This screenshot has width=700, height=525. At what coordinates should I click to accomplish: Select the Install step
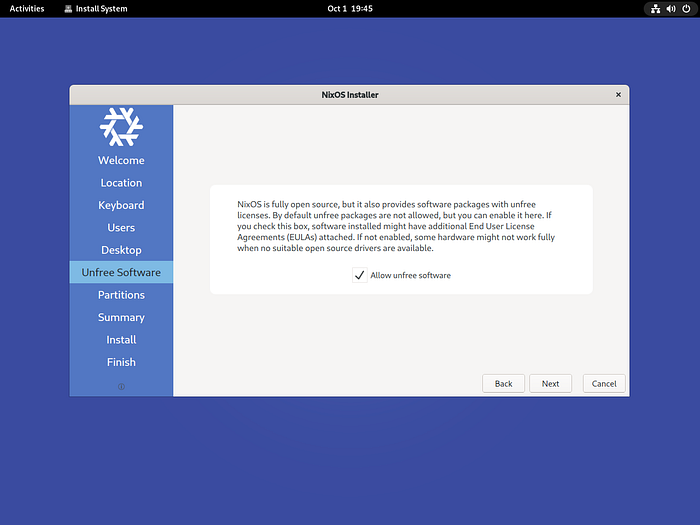point(121,340)
